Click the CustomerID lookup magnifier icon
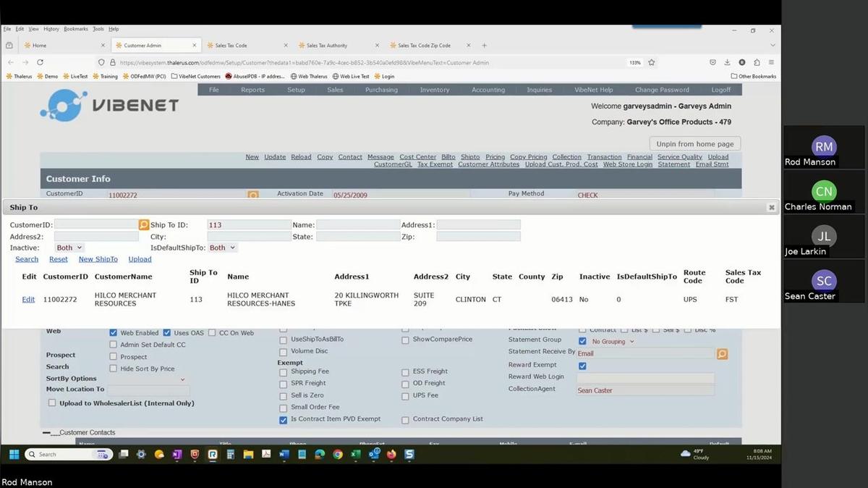Image resolution: width=868 pixels, height=488 pixels. (x=144, y=225)
